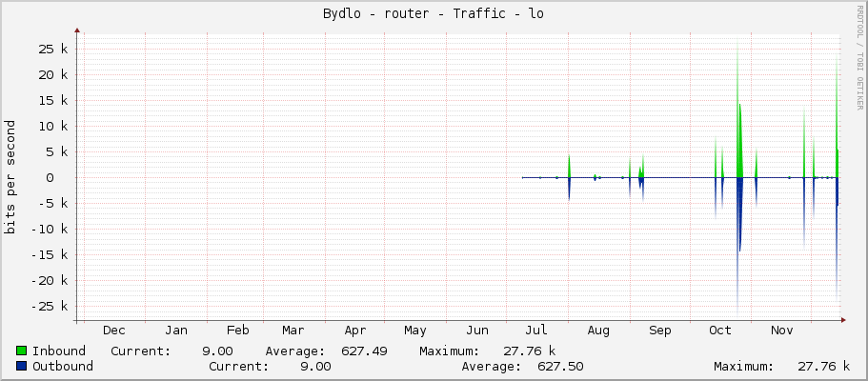Screen dimensions: 868x381
Task: Click the graph title 'Bydlo - router - Traffic - lo'
Action: pyautogui.click(x=434, y=13)
